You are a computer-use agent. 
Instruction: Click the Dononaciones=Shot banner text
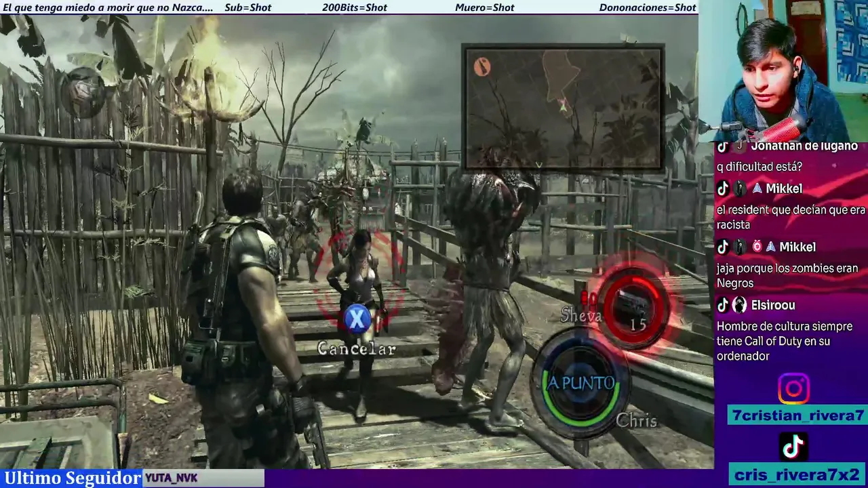point(648,7)
